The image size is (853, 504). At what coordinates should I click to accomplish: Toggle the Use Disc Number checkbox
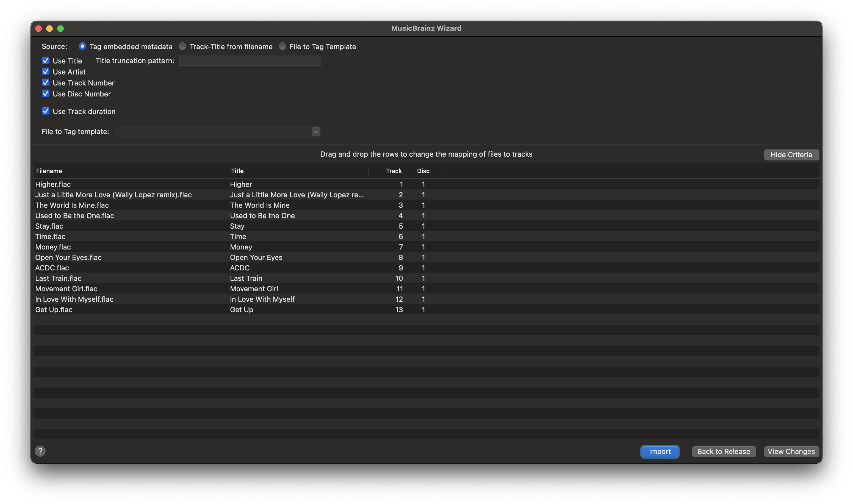tap(46, 93)
